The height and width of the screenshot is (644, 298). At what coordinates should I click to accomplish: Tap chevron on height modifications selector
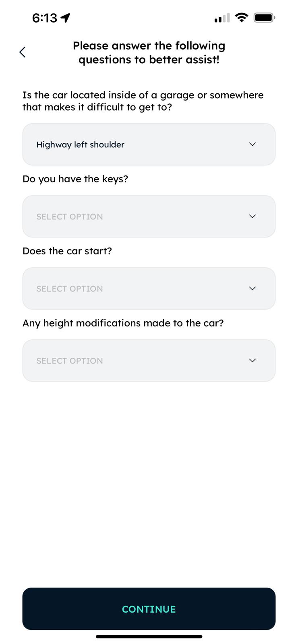pyautogui.click(x=252, y=361)
